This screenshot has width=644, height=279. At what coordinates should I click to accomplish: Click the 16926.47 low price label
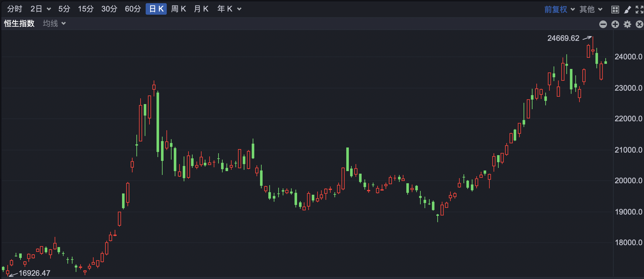[x=34, y=273]
